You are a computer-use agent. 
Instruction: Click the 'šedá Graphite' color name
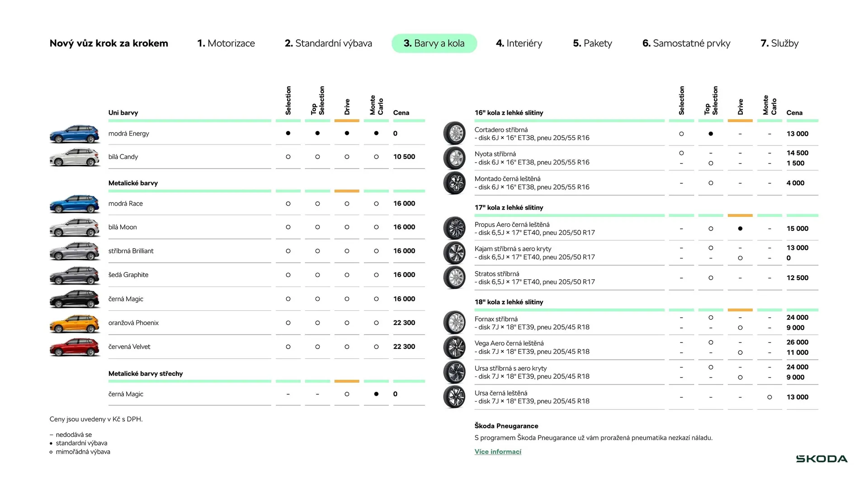pos(128,275)
